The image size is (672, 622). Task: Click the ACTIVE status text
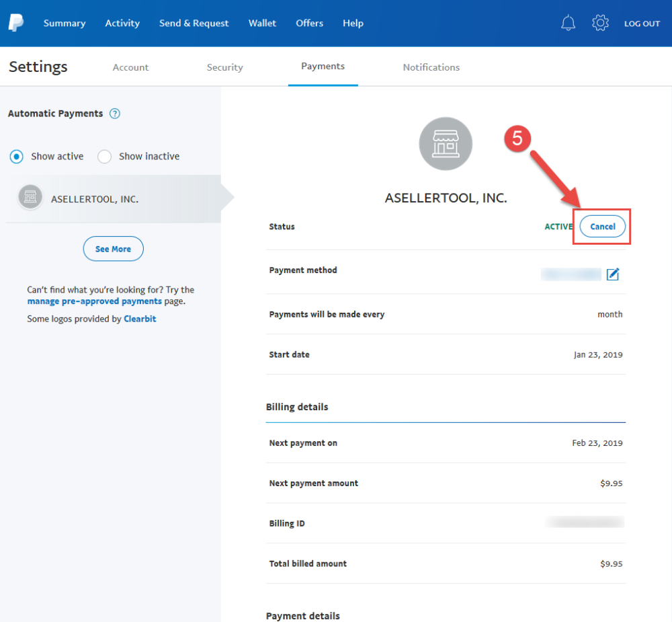tap(558, 227)
